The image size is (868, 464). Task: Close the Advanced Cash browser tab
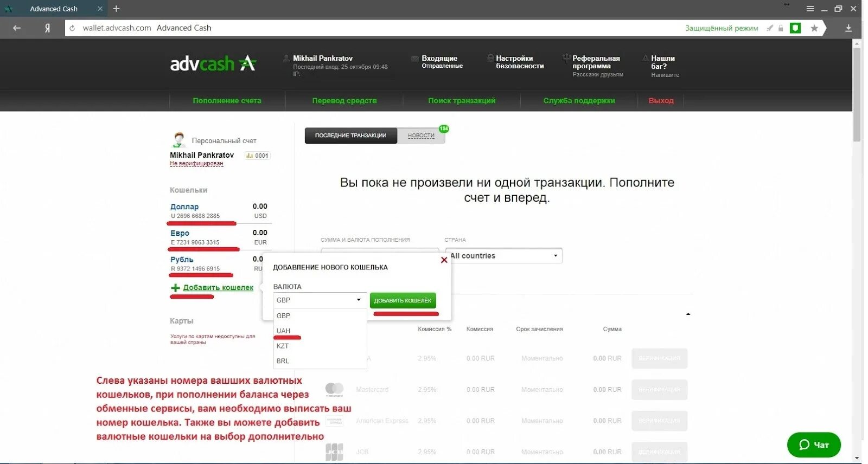pos(100,9)
